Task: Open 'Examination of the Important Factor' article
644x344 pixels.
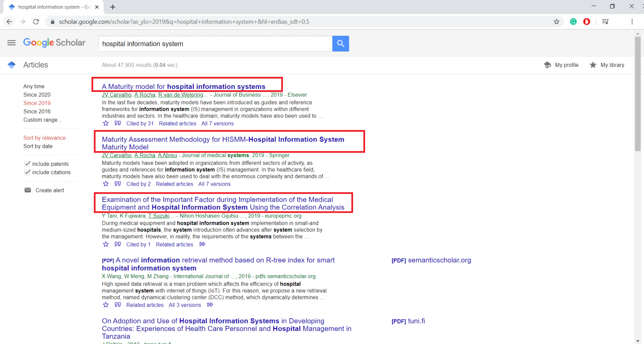Action: click(223, 203)
